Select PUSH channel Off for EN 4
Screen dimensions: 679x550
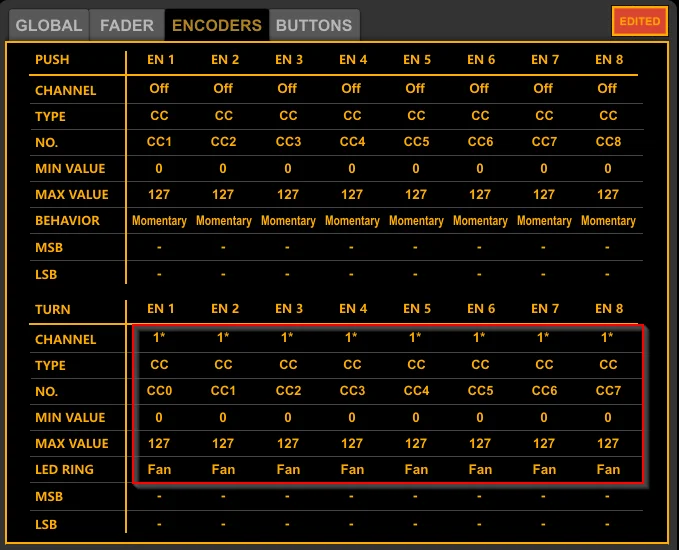351,88
